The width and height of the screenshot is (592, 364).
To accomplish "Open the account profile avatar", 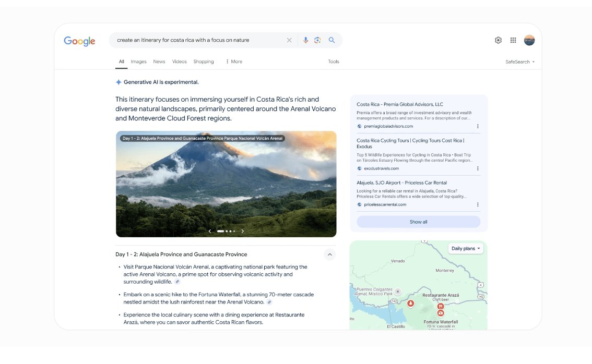I will click(529, 40).
